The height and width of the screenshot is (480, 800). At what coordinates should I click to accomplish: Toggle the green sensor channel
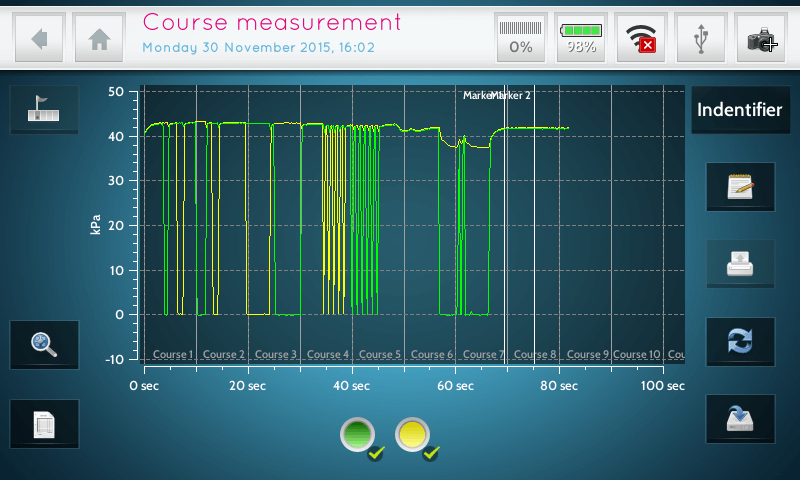pyautogui.click(x=358, y=435)
